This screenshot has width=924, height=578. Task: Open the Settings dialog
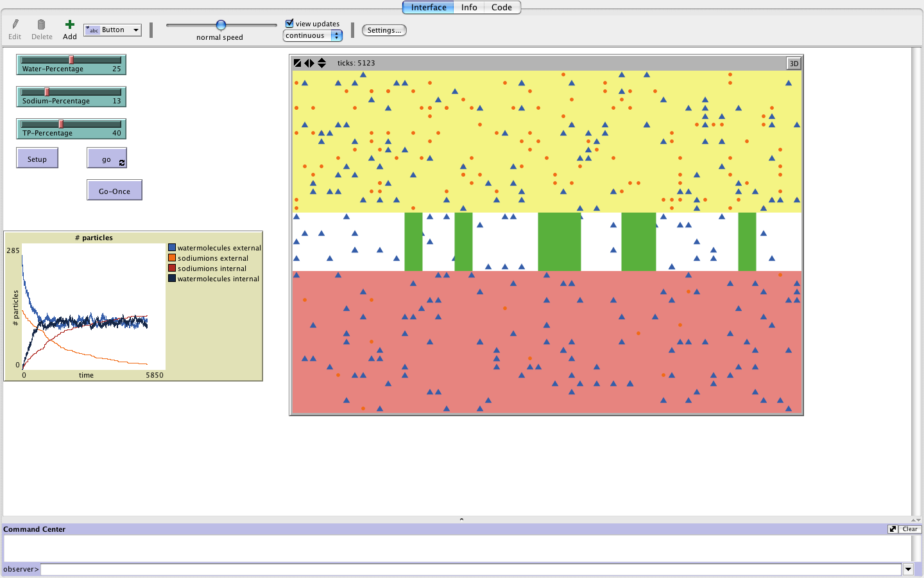[x=384, y=30]
